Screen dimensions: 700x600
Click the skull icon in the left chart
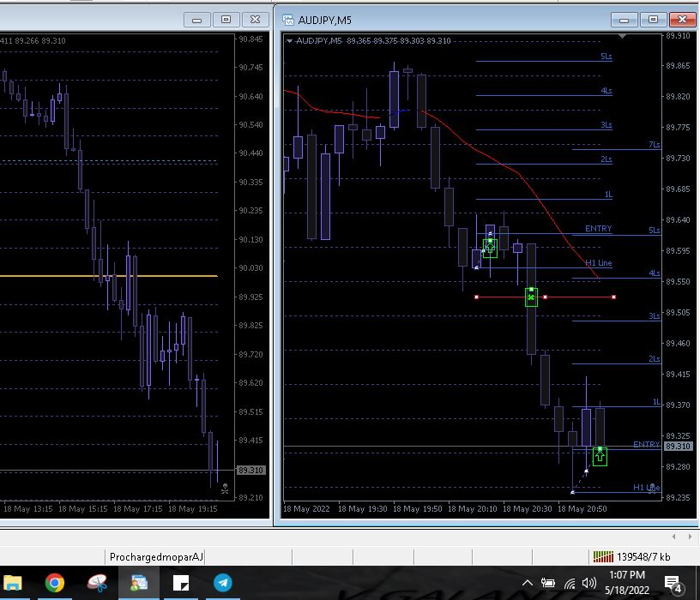click(225, 489)
